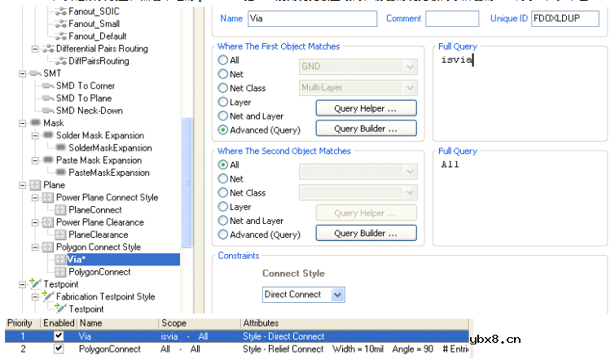The height and width of the screenshot is (364, 615).
Task: Click the PlaneClearance rule icon
Action: [x=59, y=235]
